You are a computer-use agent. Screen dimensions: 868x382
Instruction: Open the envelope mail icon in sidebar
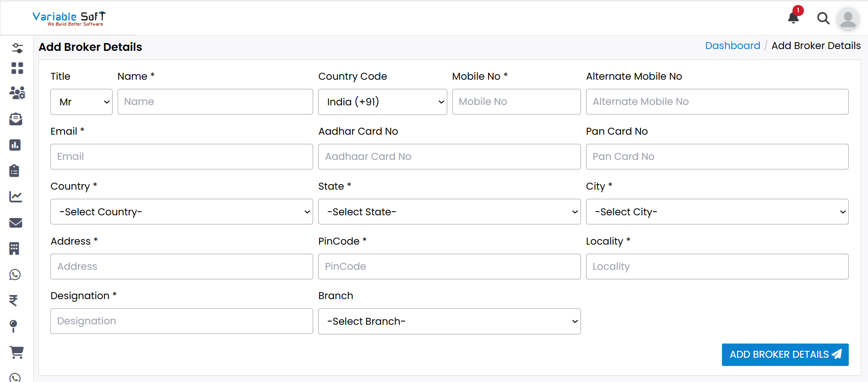(16, 223)
